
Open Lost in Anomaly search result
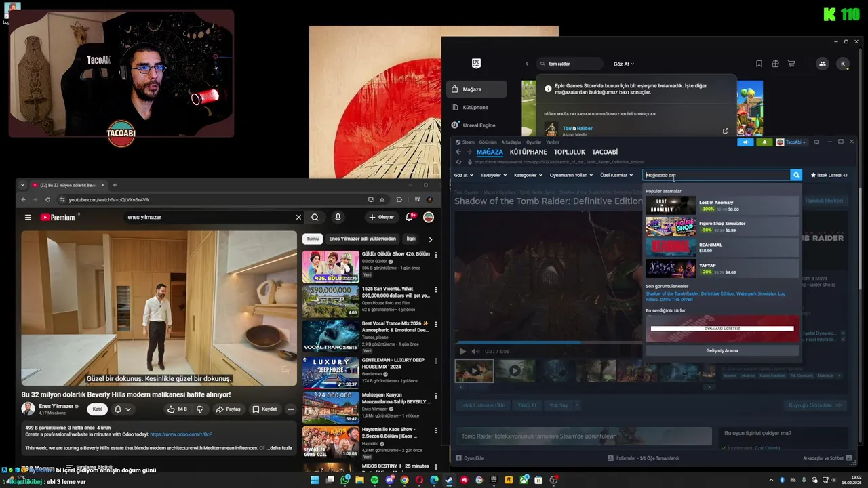coord(722,205)
